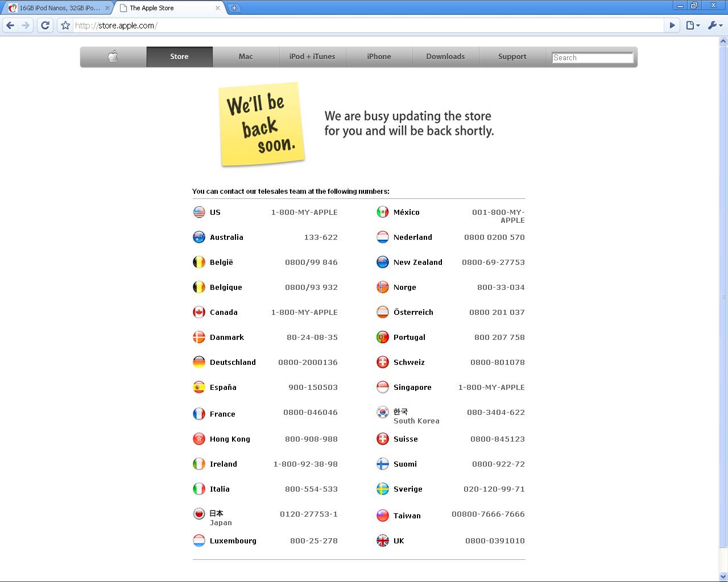The height and width of the screenshot is (582, 728).
Task: Click the Luxembourg flag icon
Action: coord(199,541)
